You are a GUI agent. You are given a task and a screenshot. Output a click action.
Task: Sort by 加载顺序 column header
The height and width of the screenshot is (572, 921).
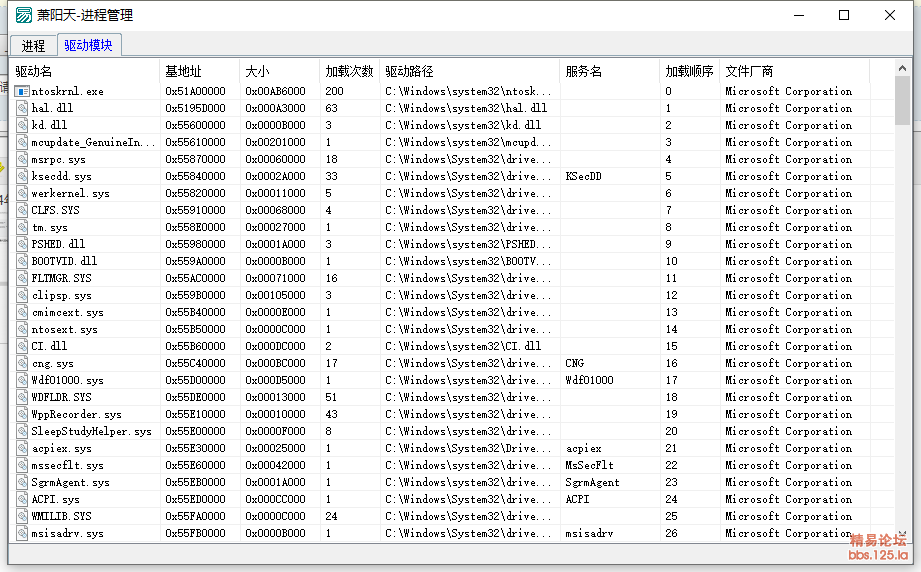(689, 72)
